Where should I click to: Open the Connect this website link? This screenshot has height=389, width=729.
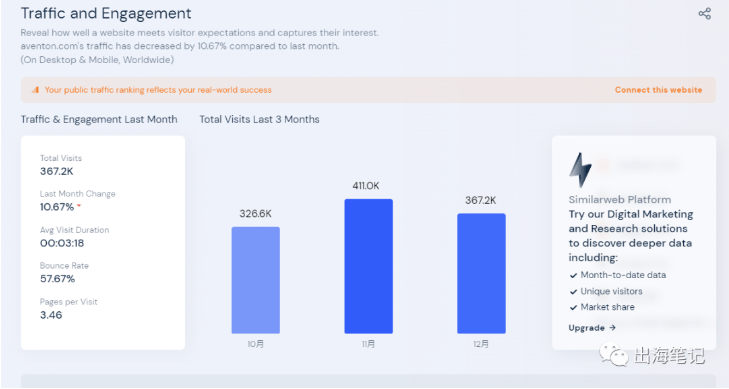click(658, 90)
